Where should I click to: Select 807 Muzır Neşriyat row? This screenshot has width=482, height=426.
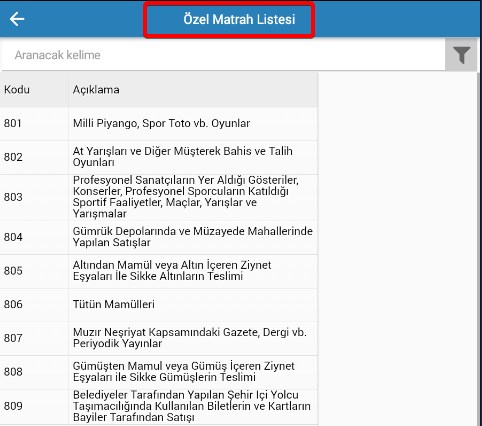coord(159,338)
